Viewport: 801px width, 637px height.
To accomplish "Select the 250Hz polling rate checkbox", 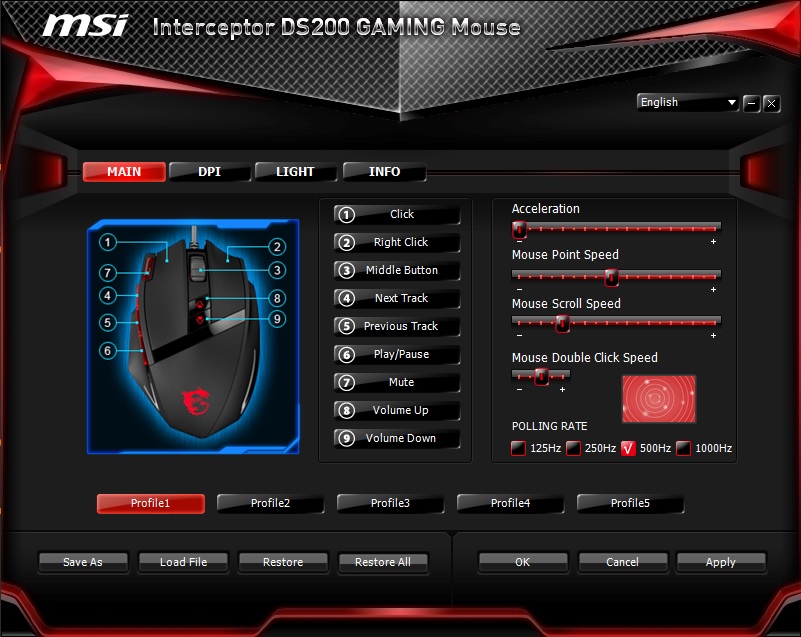I will pos(573,449).
